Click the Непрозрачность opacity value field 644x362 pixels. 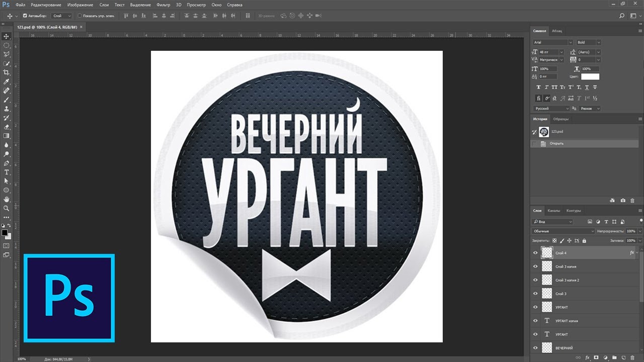(x=630, y=231)
